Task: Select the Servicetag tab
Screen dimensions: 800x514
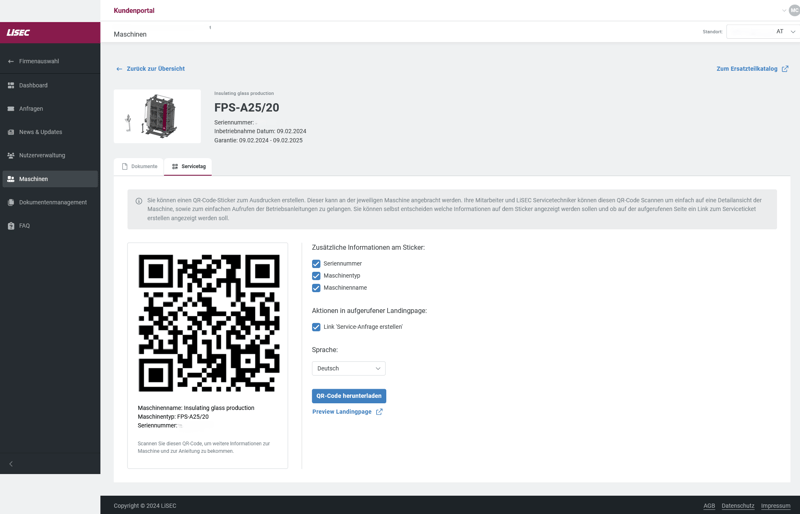Action: click(x=188, y=166)
